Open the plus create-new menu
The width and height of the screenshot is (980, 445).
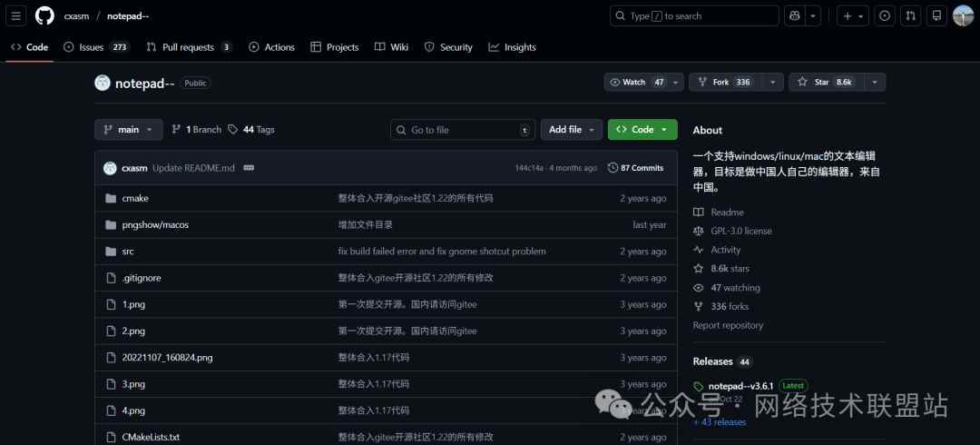click(853, 16)
